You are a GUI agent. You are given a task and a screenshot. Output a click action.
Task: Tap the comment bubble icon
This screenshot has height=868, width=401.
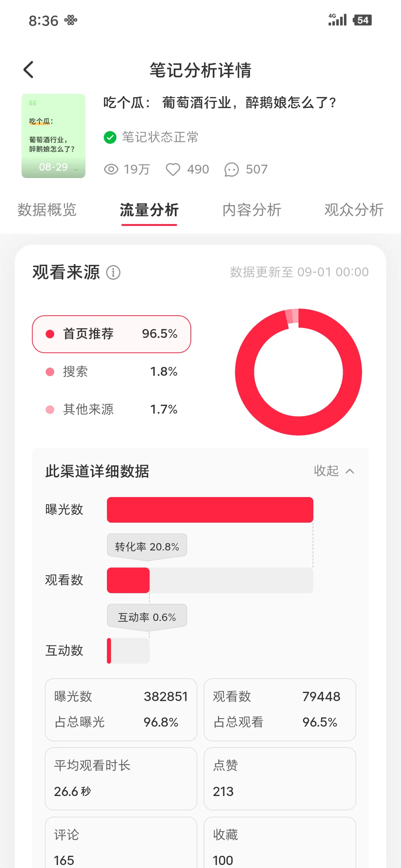tap(231, 170)
